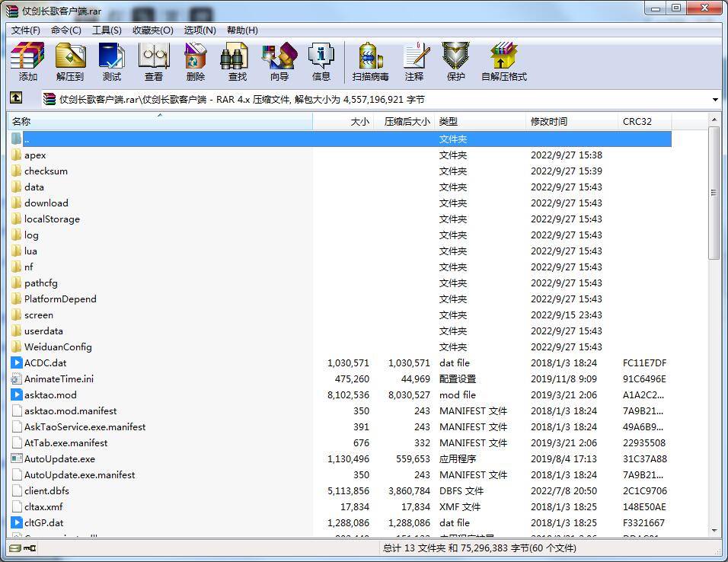Go up one folder level

pos(16,98)
